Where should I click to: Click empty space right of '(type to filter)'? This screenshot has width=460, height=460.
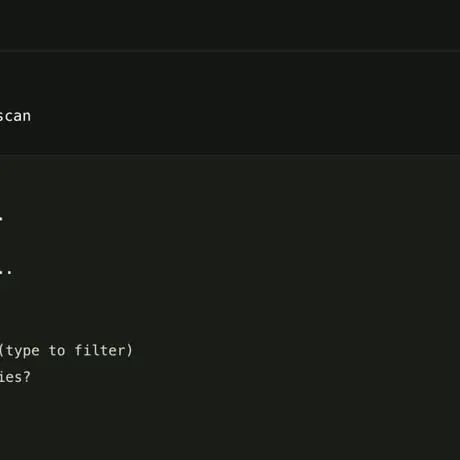297,351
